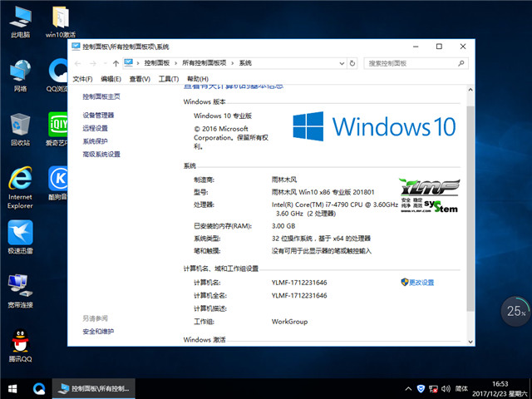This screenshot has height=399, width=532.
Task: Select the WorkGroup value text
Action: tap(289, 322)
